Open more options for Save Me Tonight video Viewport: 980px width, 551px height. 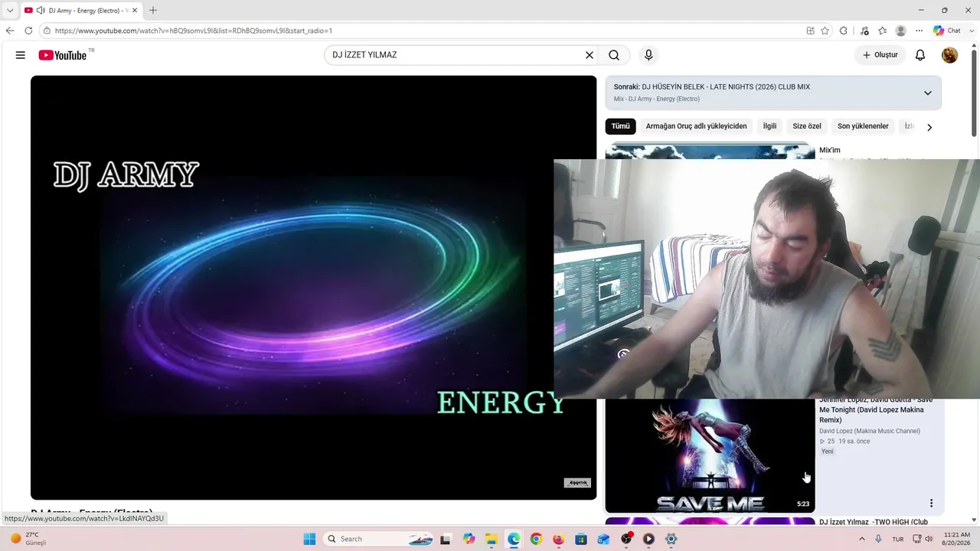click(x=931, y=503)
